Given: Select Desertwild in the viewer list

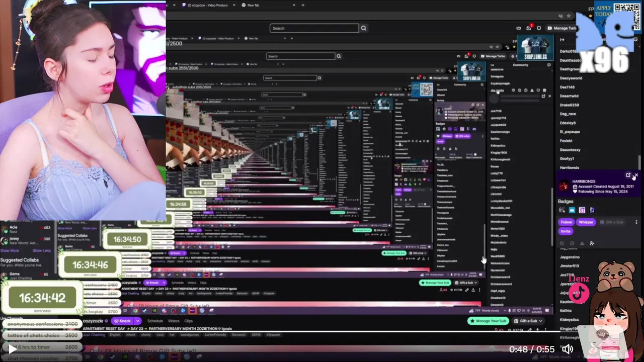Looking at the screenshot, I should pos(569,96).
